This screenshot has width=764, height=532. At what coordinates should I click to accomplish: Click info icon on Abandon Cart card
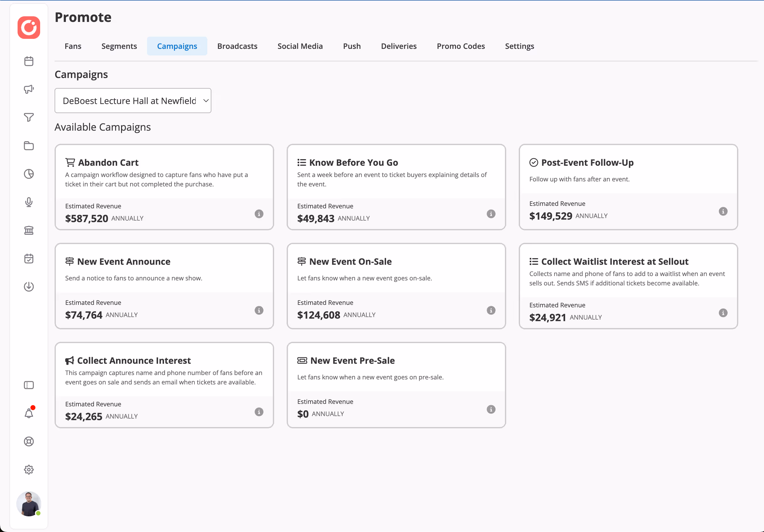(259, 214)
